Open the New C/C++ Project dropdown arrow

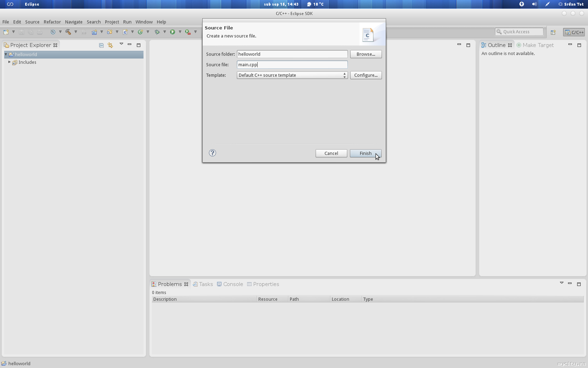point(101,32)
